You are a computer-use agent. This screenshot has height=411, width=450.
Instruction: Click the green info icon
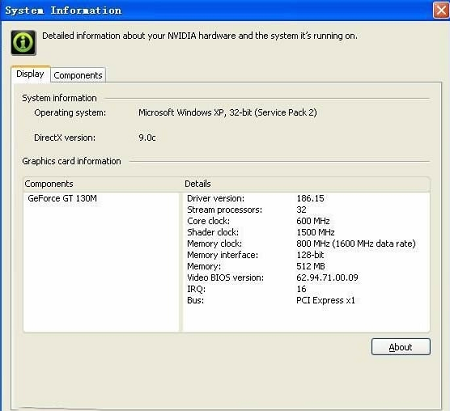pos(23,43)
